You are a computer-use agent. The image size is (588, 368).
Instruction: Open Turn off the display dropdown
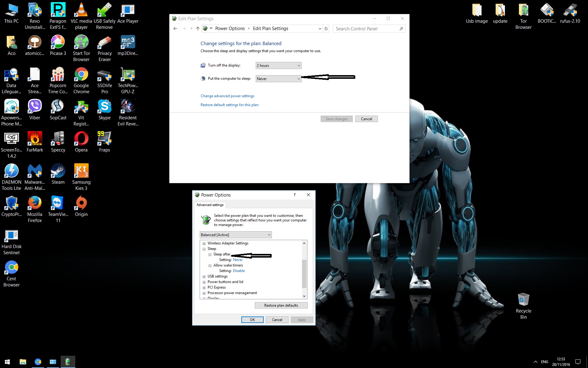[x=278, y=66]
